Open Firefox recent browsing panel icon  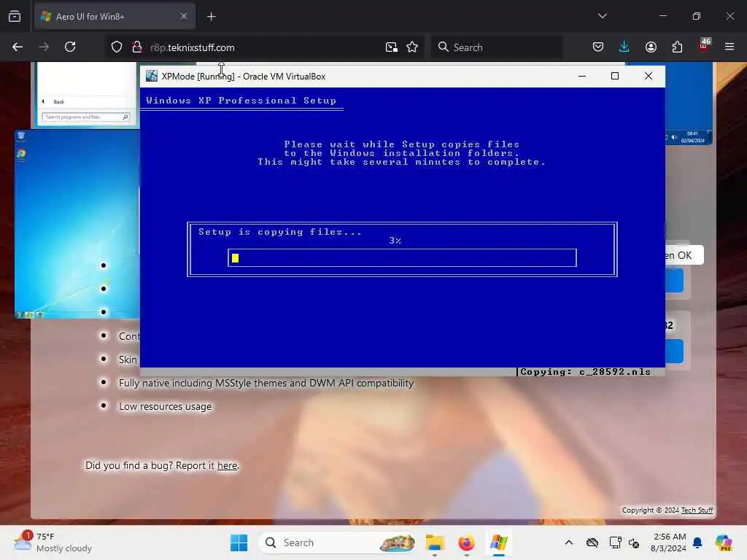15,16
